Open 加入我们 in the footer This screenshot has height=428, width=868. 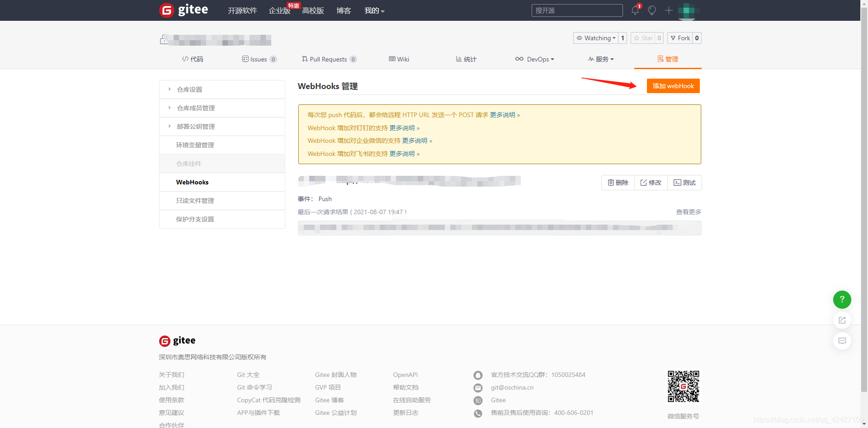(171, 387)
